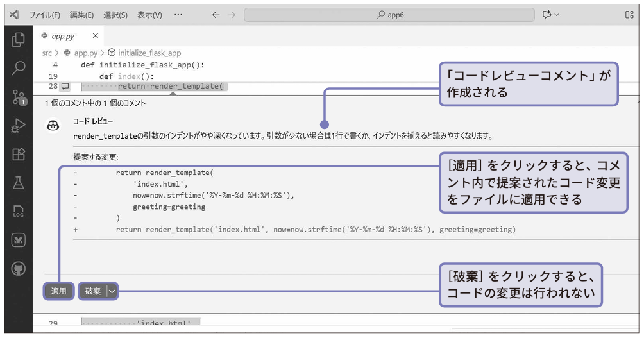Click the '提案する変更:' label
The height and width of the screenshot is (338, 644).
pos(96,157)
